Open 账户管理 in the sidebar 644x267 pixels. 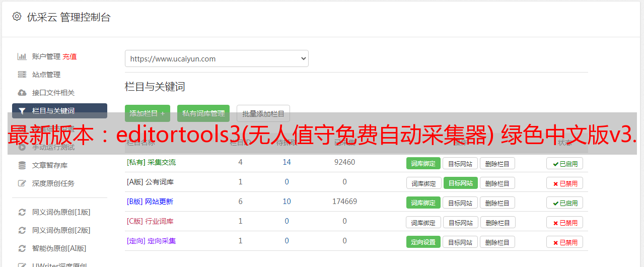tap(46, 56)
